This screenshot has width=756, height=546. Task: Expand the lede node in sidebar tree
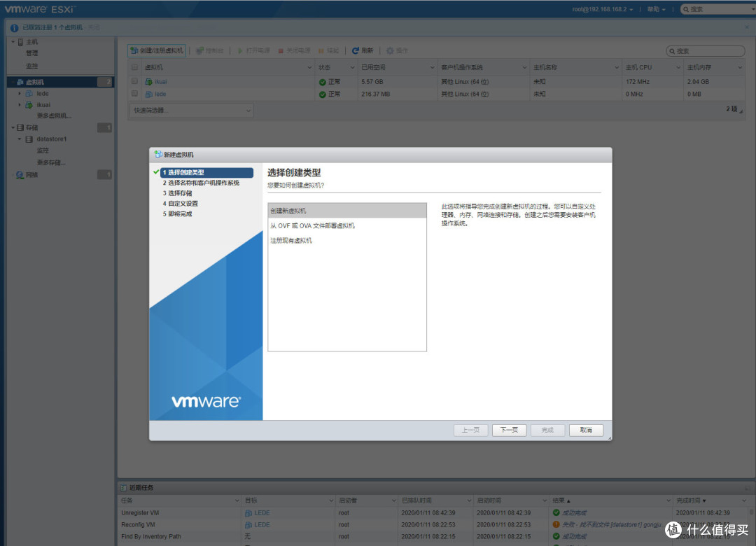pyautogui.click(x=19, y=92)
